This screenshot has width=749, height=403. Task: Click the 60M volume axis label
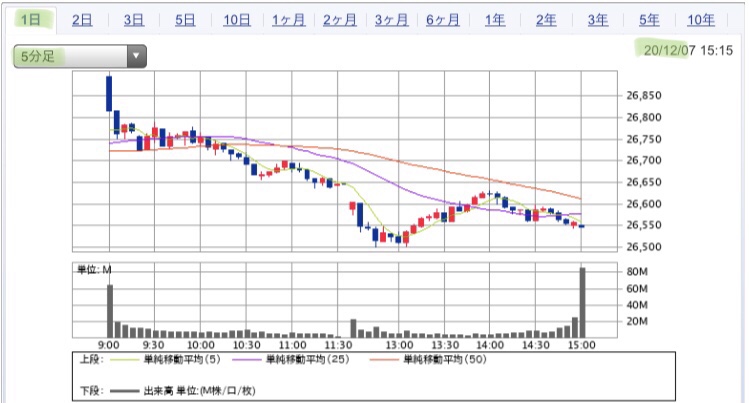(x=637, y=288)
